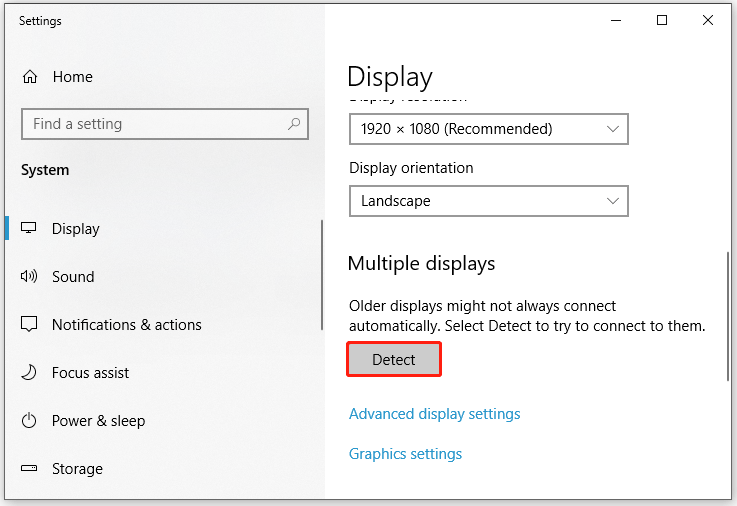Click the Focus assist moon icon
Viewport: 737px width, 506px height.
click(29, 372)
